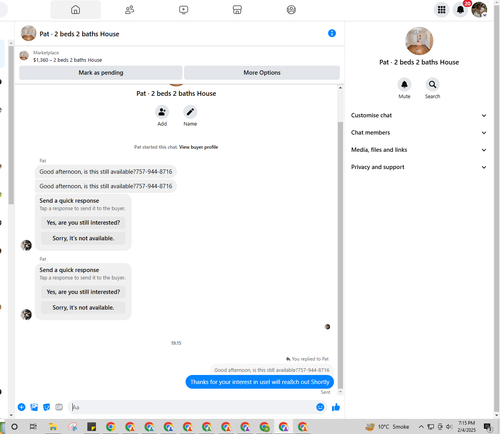This screenshot has width=500, height=434.
Task: Click the small seen-by avatar below the quick responses
Action: click(x=327, y=327)
